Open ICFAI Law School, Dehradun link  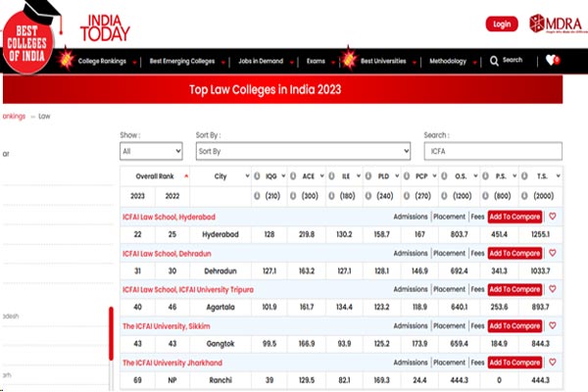pos(167,254)
